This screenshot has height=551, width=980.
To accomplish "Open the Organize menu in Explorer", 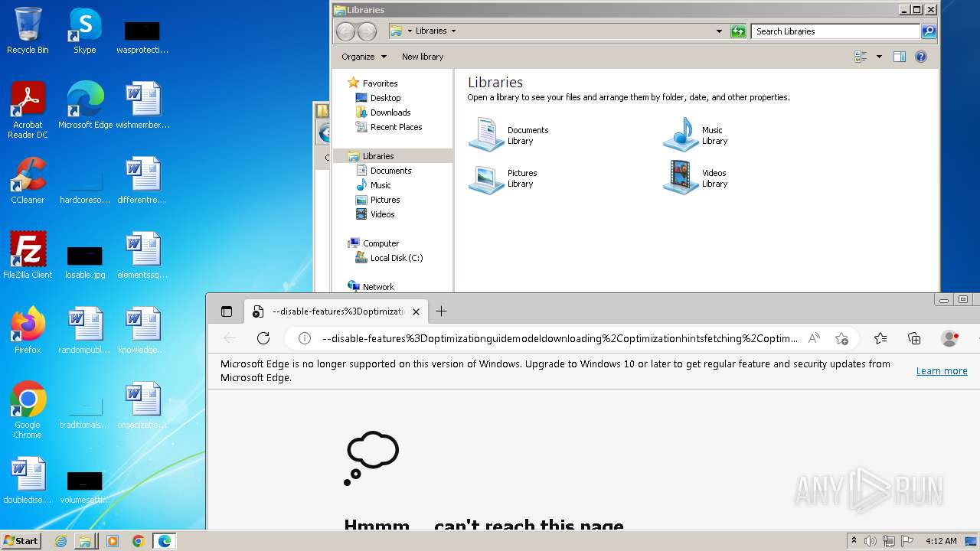I will coord(364,57).
